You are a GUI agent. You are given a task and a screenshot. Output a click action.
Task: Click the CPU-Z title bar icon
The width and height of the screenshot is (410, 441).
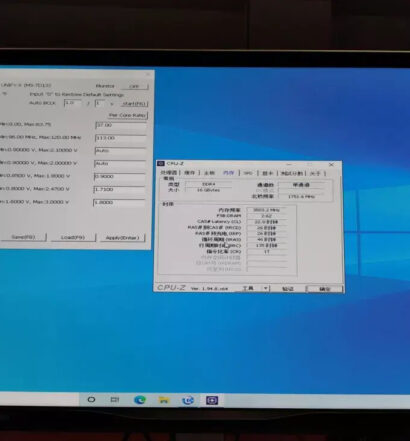point(161,163)
